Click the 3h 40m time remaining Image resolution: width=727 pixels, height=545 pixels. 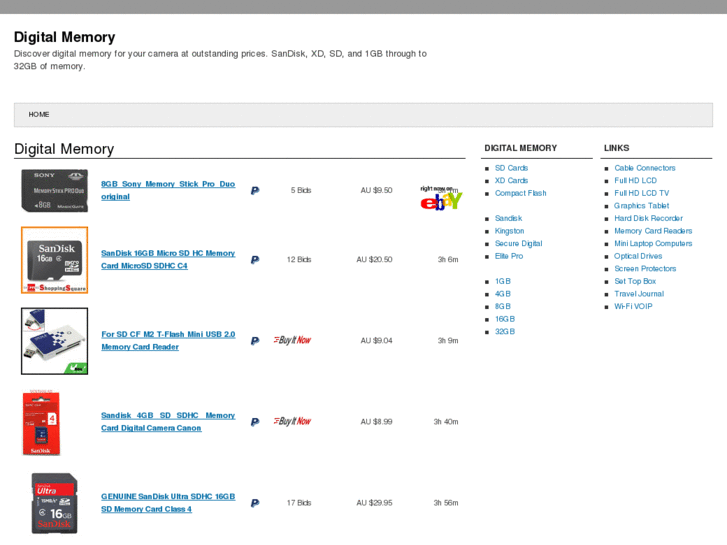446,422
